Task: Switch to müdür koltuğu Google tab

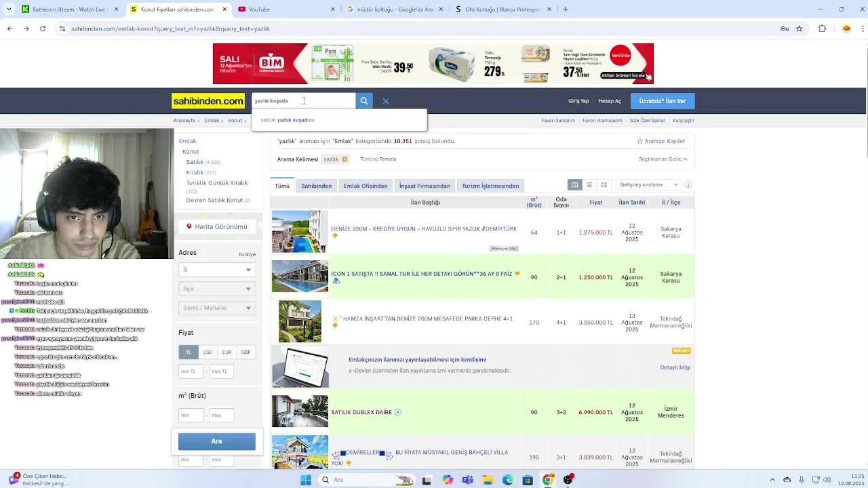Action: [393, 9]
